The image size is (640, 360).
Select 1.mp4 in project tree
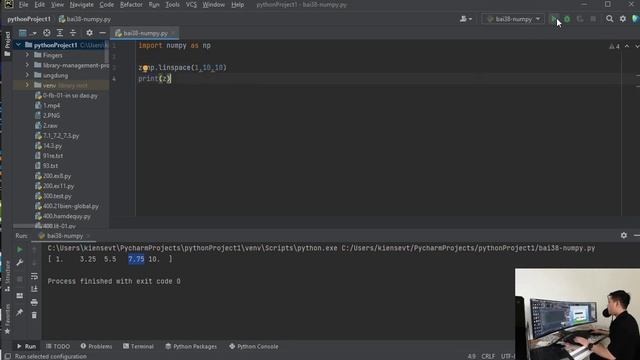48,105
